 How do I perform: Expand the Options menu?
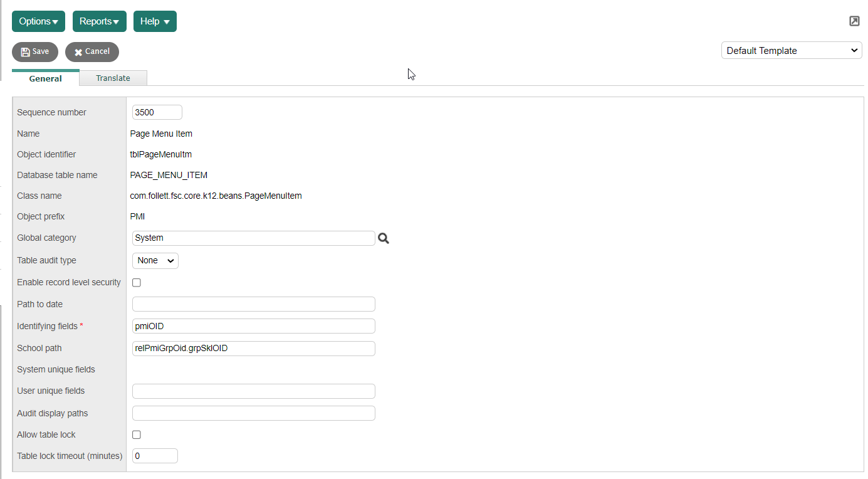pyautogui.click(x=38, y=21)
